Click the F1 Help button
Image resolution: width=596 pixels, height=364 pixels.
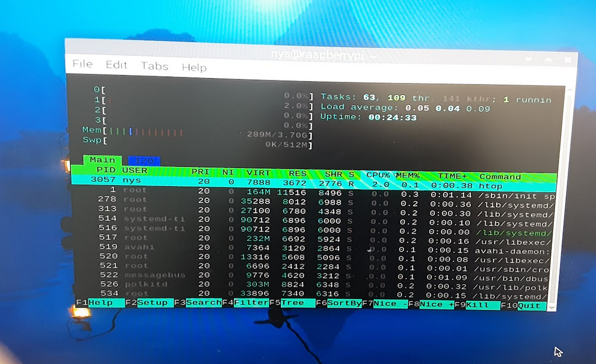pyautogui.click(x=100, y=303)
